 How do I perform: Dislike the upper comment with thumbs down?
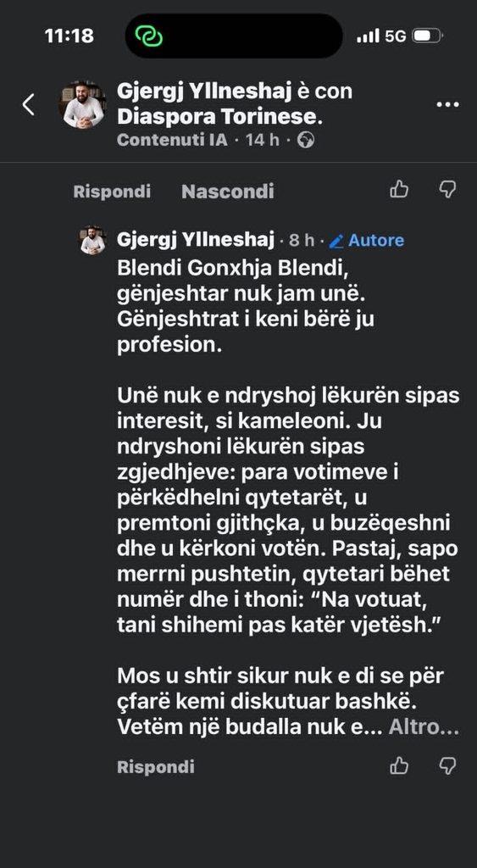447,189
